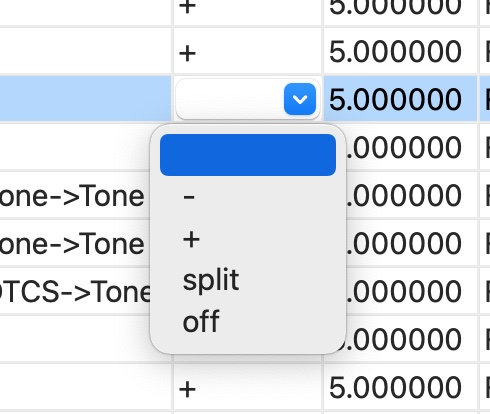
Task: Click the upper Tone->Tone cell
Action: tap(72, 196)
